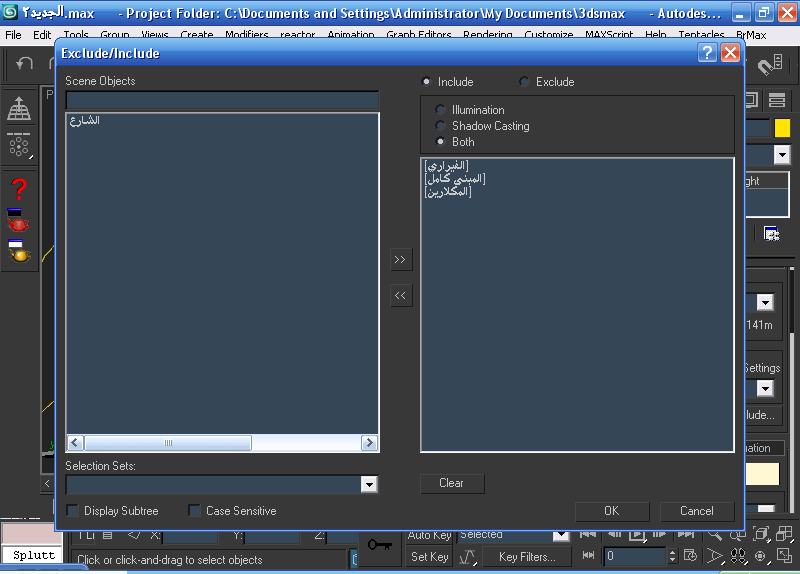This screenshot has width=800, height=574.
Task: Select Arc Rotate viewport icon
Action: point(761,556)
